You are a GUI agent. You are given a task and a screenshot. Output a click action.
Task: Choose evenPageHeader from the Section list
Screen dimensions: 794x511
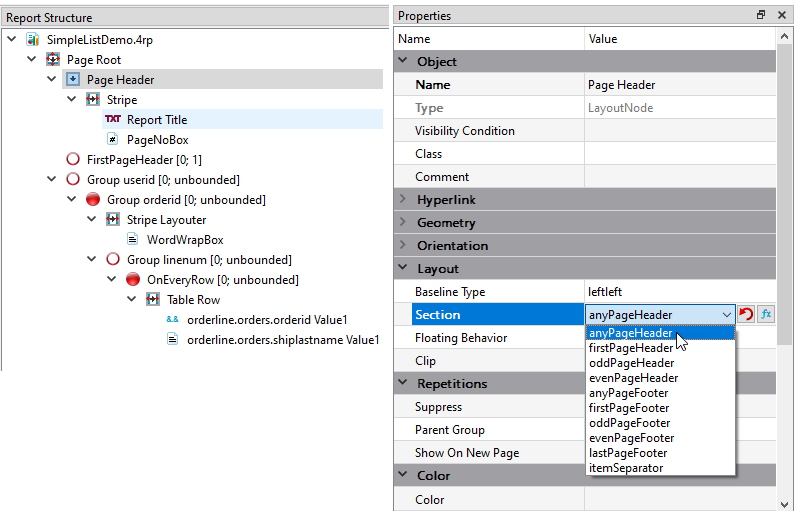tap(660, 378)
